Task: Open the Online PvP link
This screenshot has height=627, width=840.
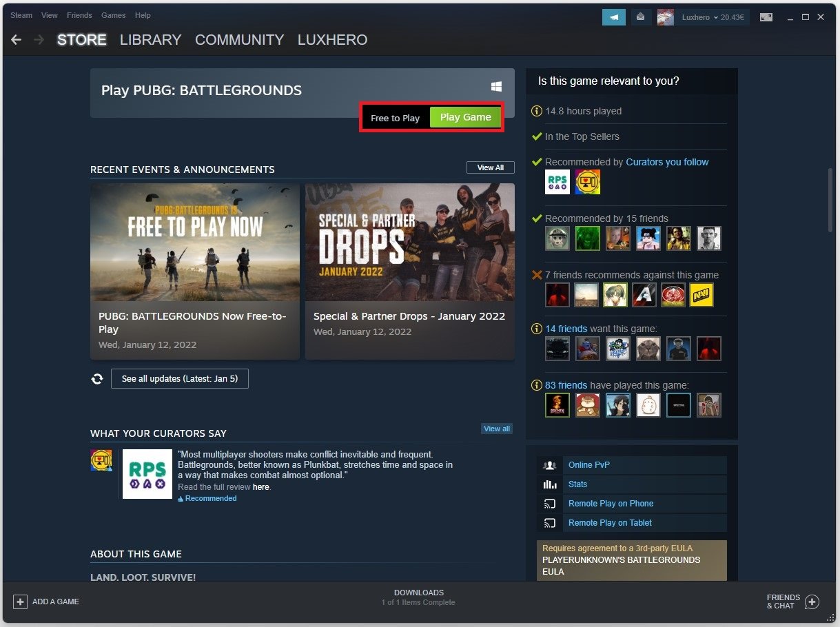Action: coord(589,465)
